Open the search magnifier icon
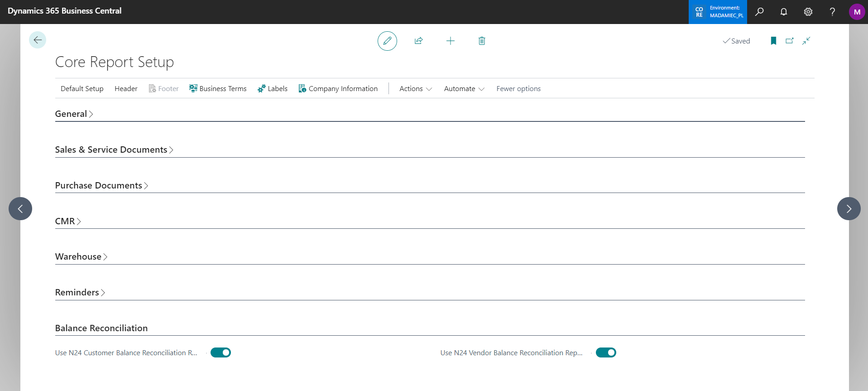The width and height of the screenshot is (868, 391). coord(759,12)
